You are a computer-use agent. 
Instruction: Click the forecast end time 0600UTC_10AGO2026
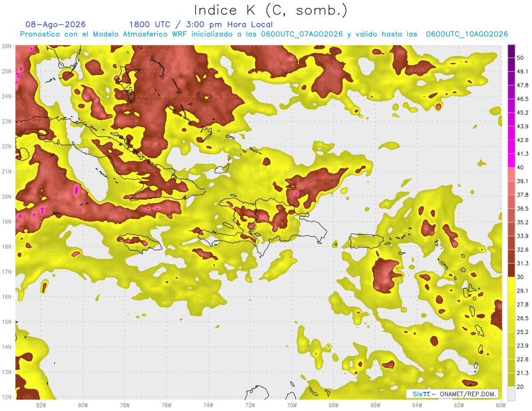[x=466, y=34]
